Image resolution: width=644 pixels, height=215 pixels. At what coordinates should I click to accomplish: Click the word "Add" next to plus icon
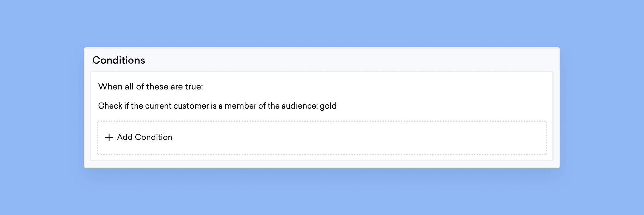click(x=125, y=137)
